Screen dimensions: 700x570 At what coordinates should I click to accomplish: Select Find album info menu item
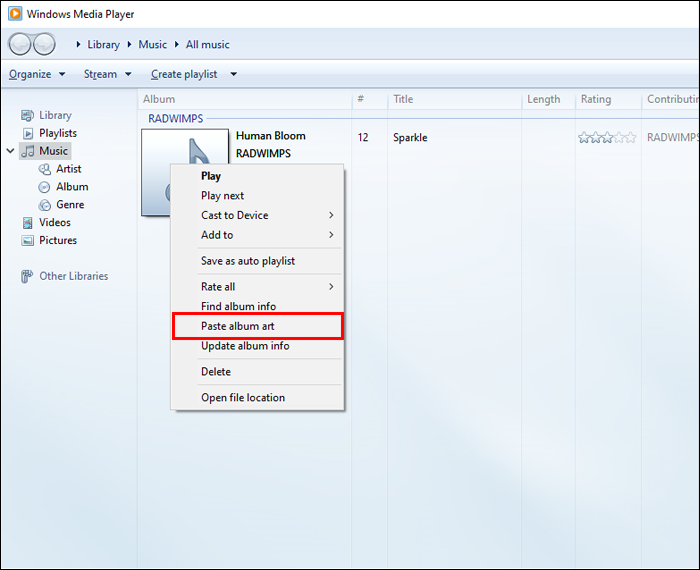click(258, 306)
